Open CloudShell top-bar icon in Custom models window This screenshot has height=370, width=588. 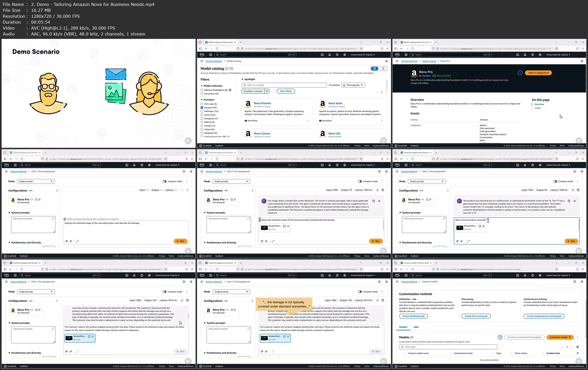click(x=518, y=275)
